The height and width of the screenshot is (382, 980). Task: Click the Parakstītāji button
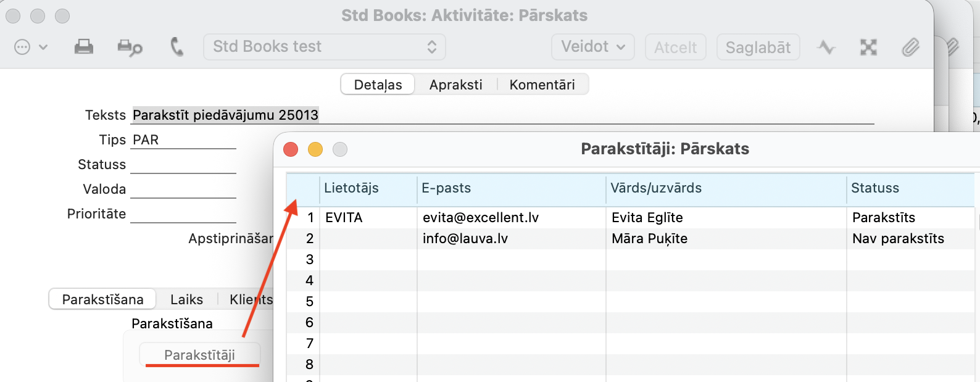(x=199, y=355)
